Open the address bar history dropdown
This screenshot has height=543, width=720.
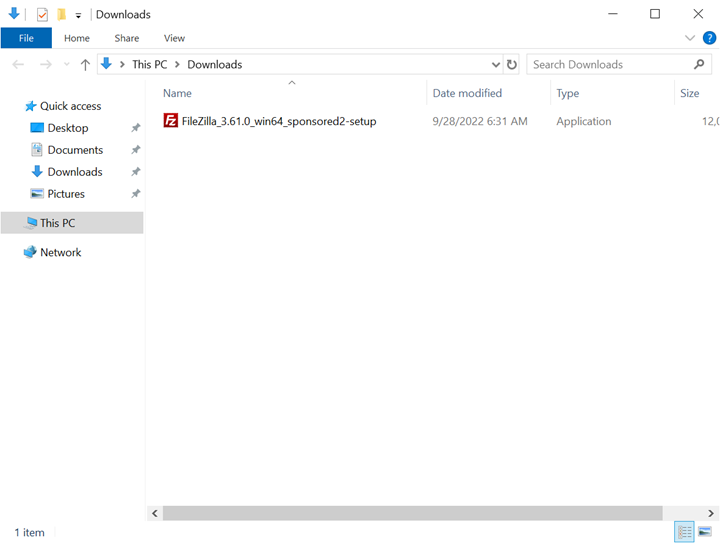(495, 65)
